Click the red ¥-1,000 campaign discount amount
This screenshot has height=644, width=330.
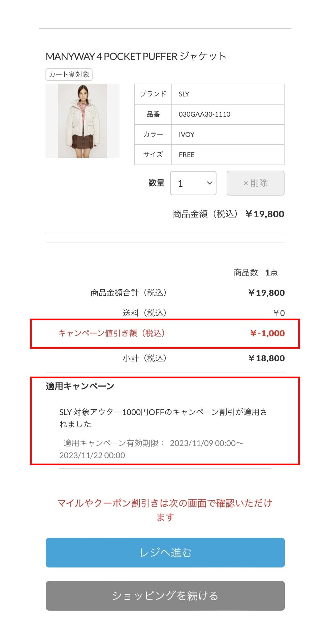(267, 333)
